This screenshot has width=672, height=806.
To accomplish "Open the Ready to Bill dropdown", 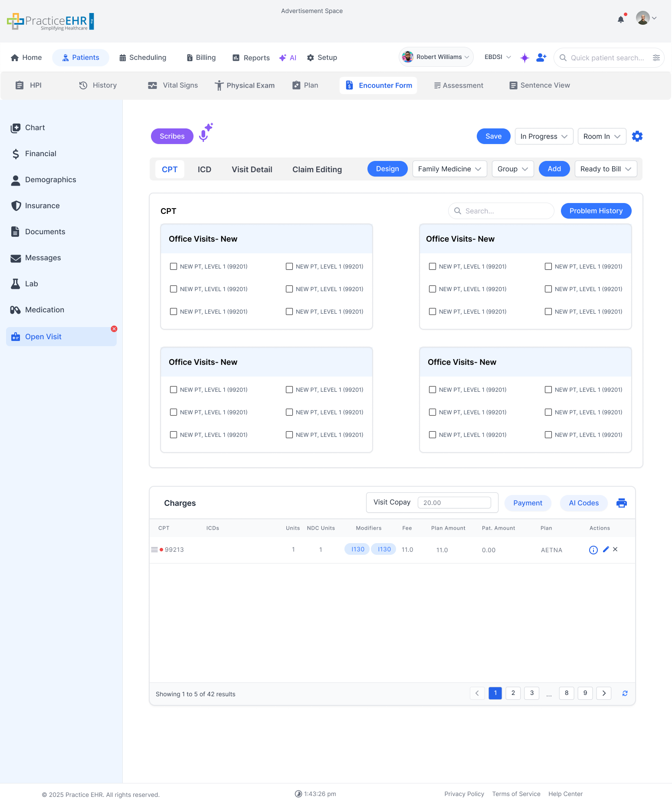I will [x=605, y=169].
